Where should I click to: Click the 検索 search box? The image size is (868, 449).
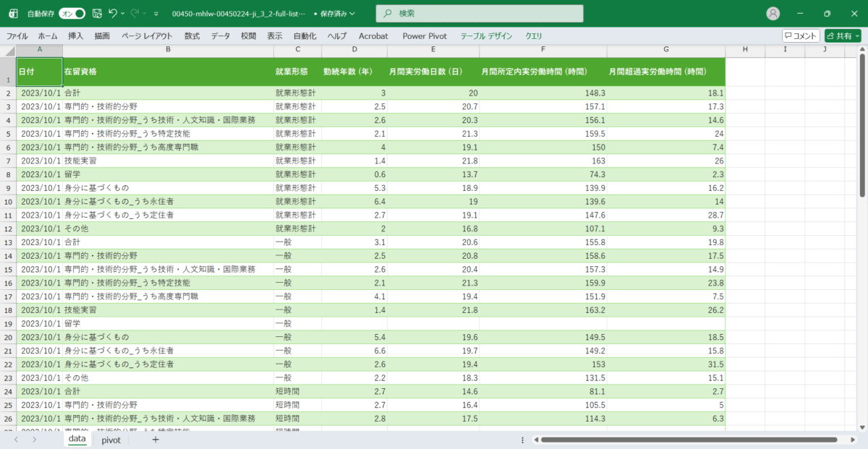tap(480, 13)
